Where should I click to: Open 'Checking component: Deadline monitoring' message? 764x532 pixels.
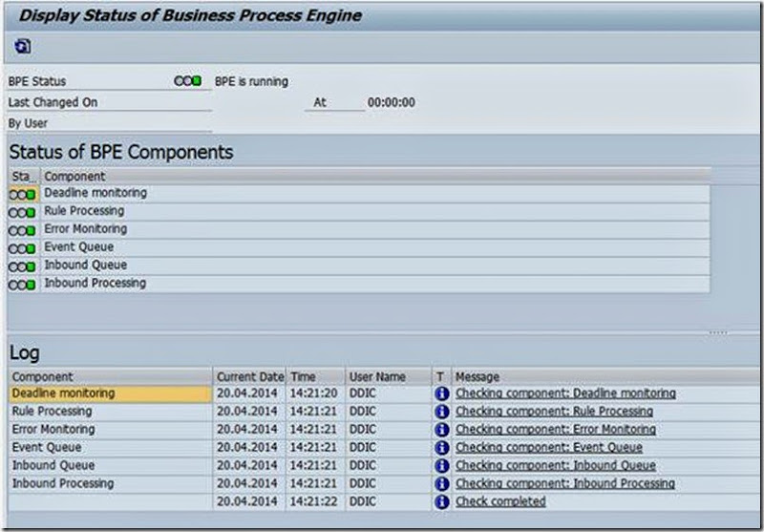point(565,394)
